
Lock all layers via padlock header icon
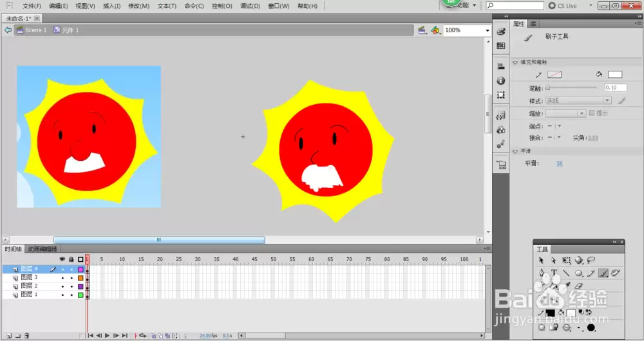[x=71, y=259]
